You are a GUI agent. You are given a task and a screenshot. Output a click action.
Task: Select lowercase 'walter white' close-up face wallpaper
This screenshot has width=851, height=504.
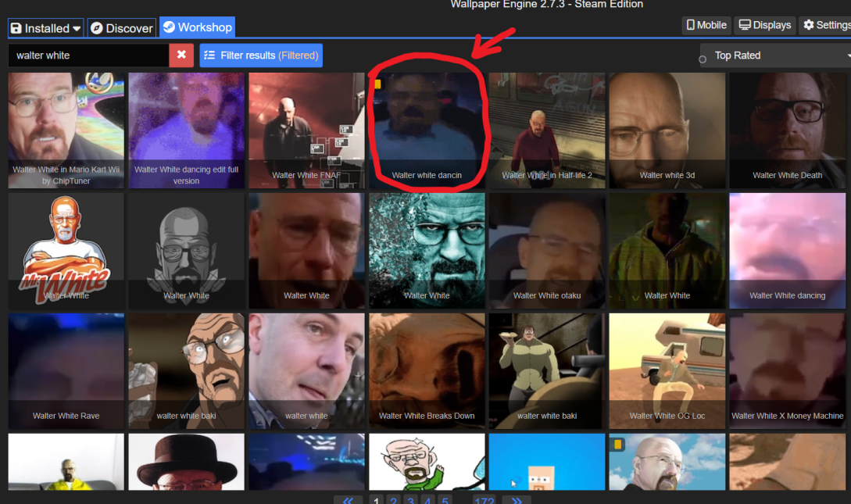click(306, 371)
